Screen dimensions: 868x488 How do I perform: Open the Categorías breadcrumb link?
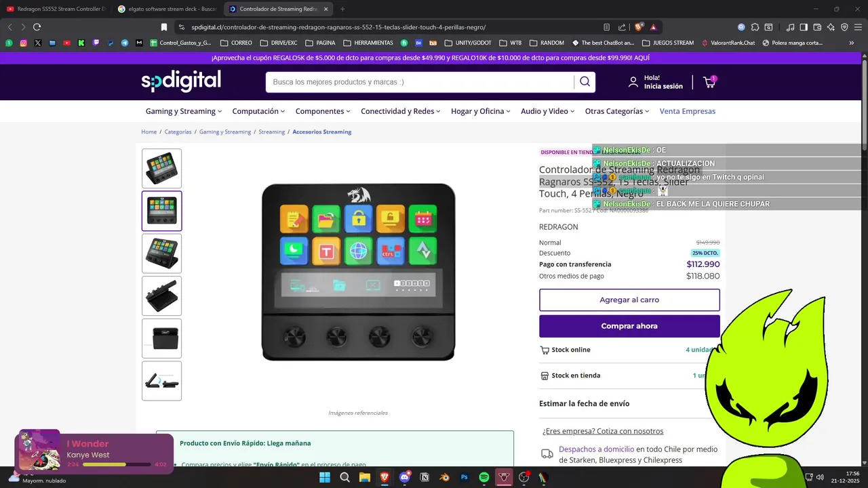pos(178,131)
